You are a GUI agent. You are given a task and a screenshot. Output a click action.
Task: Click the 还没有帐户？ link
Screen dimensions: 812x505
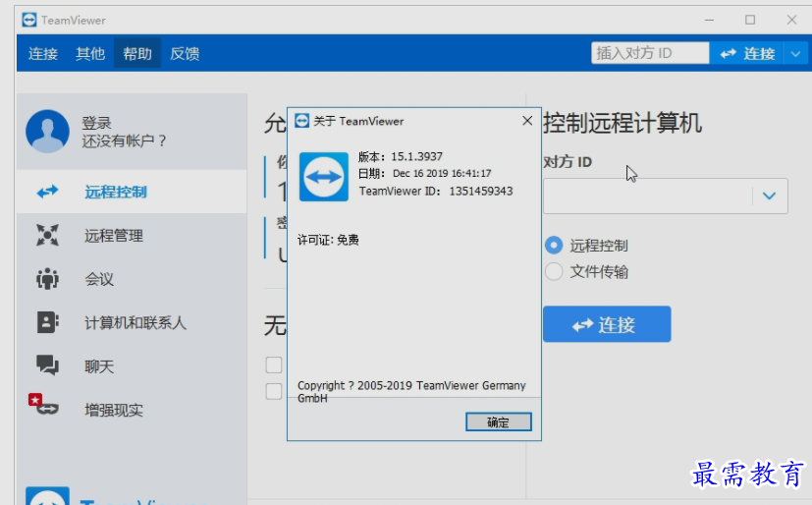pos(125,140)
